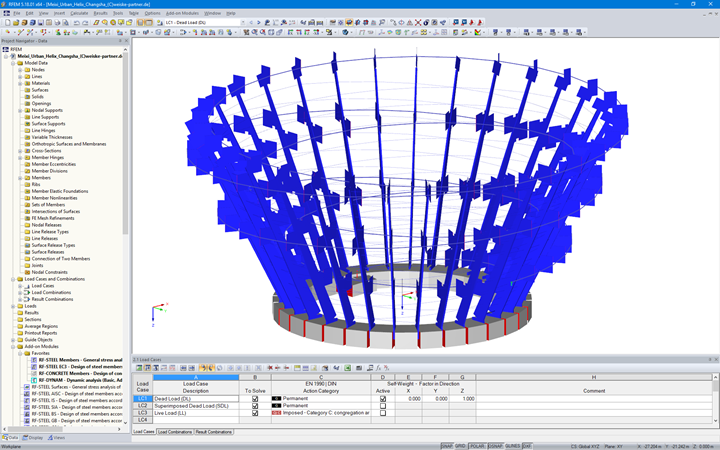Click the RF-DYNAM module icon in navigator
This screenshot has height=450, width=720.
(x=34, y=380)
